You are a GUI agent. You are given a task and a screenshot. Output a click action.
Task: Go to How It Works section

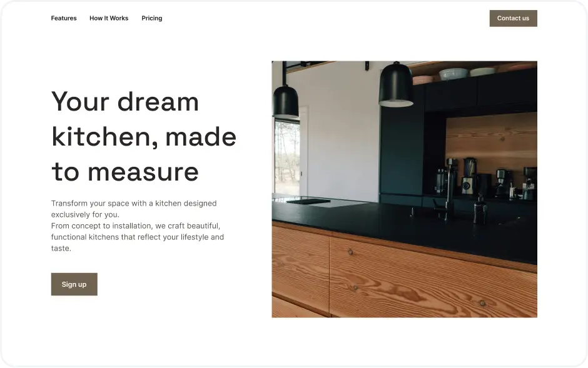pos(109,18)
